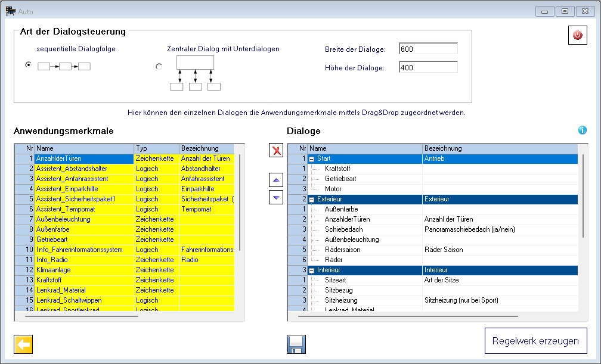Image resolution: width=601 pixels, height=364 pixels.
Task: Click the red power exit icon
Action: click(x=577, y=36)
